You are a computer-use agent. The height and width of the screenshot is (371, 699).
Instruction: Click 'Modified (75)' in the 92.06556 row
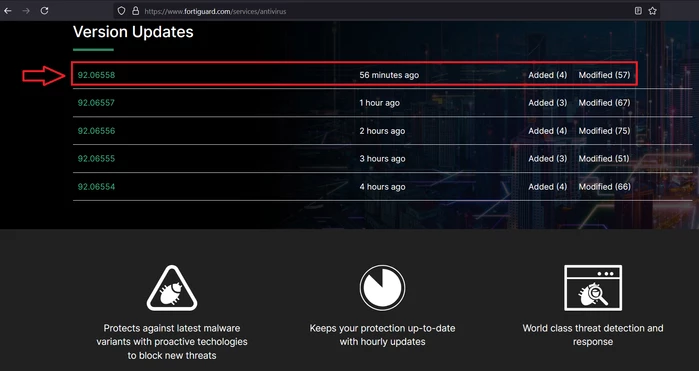click(x=604, y=131)
